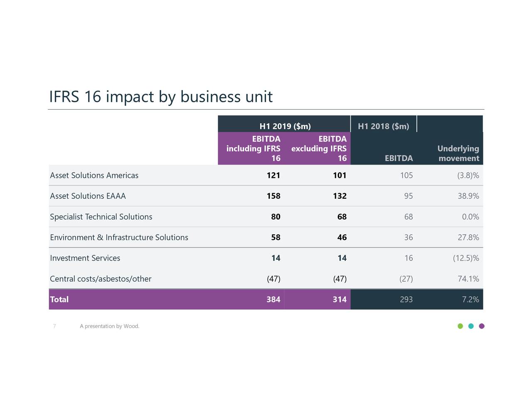The width and height of the screenshot is (532, 411).
Task: Click the slide title IFRS 16 impact
Action: 161,96
